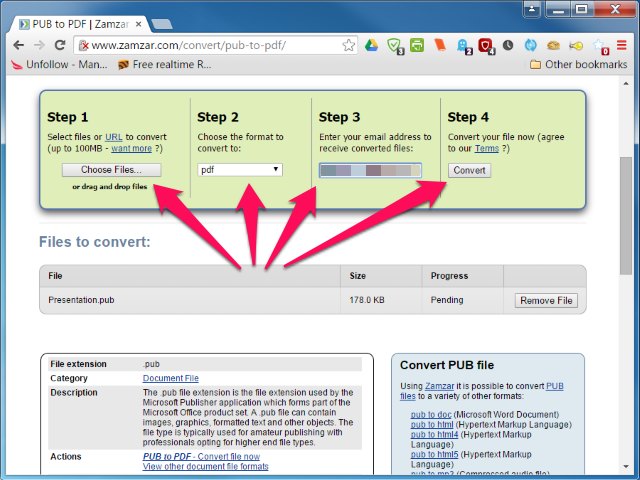Click the page vertical scrollbar thumb

[626, 216]
